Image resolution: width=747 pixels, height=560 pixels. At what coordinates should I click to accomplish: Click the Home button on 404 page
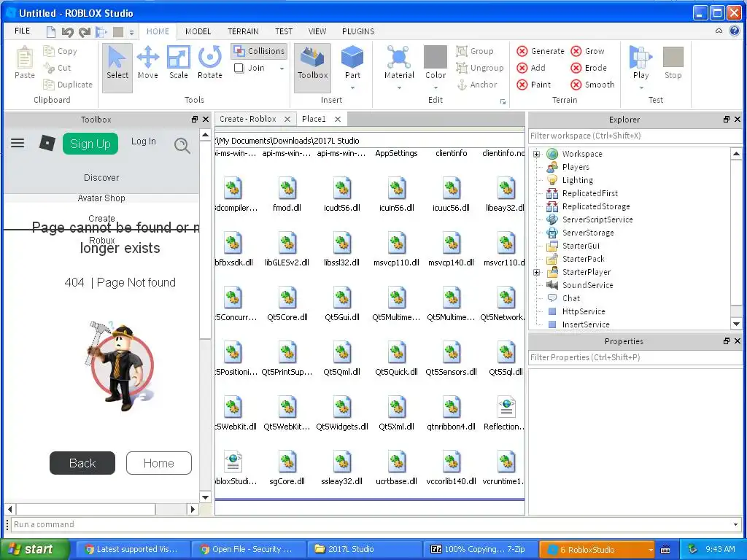coord(158,463)
